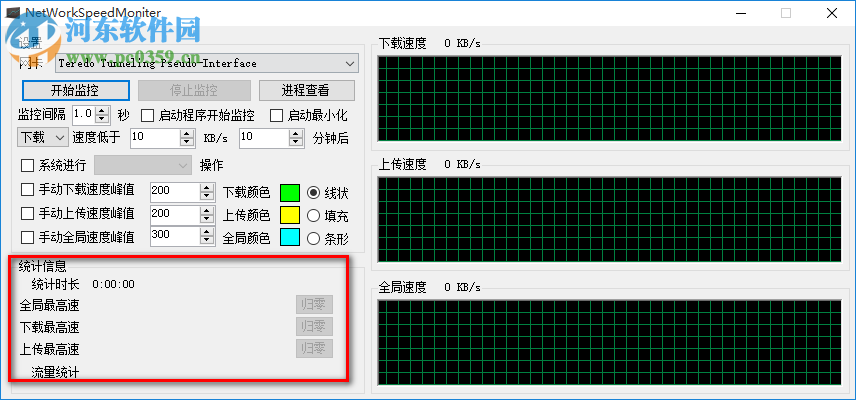
Task: Click the 统计时长 0:00:00 value
Action: [114, 284]
